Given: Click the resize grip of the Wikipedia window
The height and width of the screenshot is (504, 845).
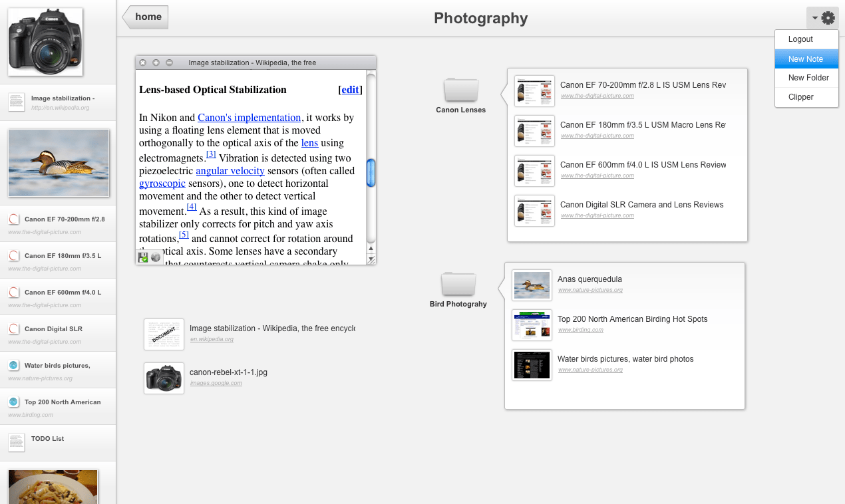Looking at the screenshot, I should tap(371, 259).
